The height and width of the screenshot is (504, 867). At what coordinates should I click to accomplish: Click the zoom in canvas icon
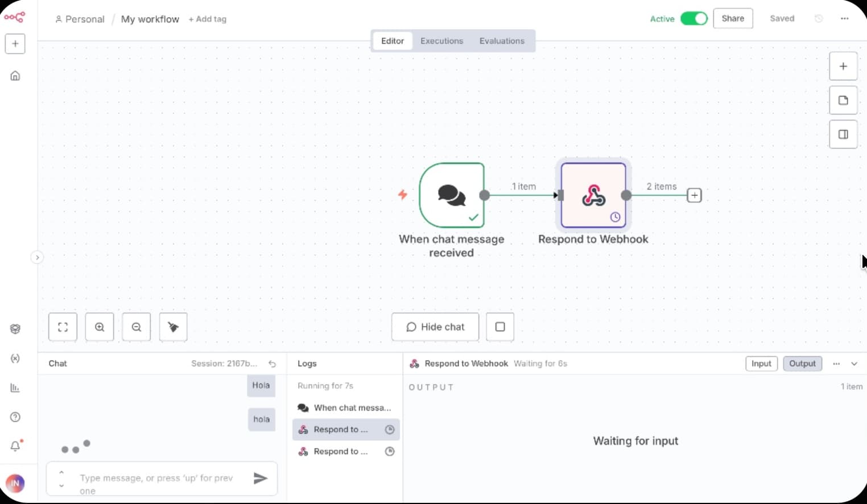100,327
